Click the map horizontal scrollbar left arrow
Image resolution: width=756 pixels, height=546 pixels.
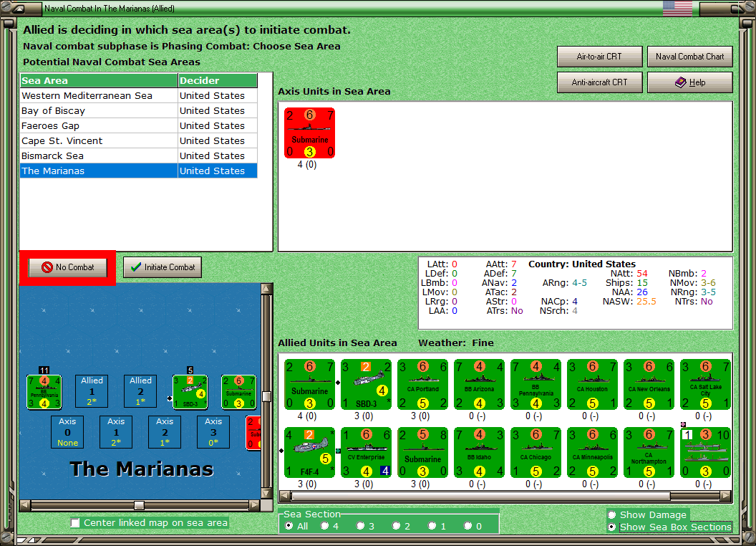[x=26, y=505]
